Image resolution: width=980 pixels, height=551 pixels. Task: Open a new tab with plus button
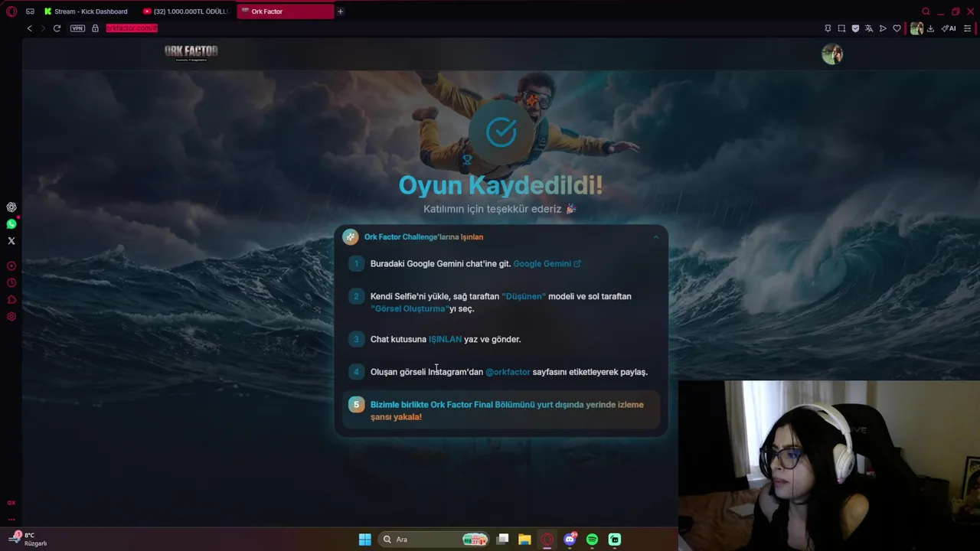[341, 11]
